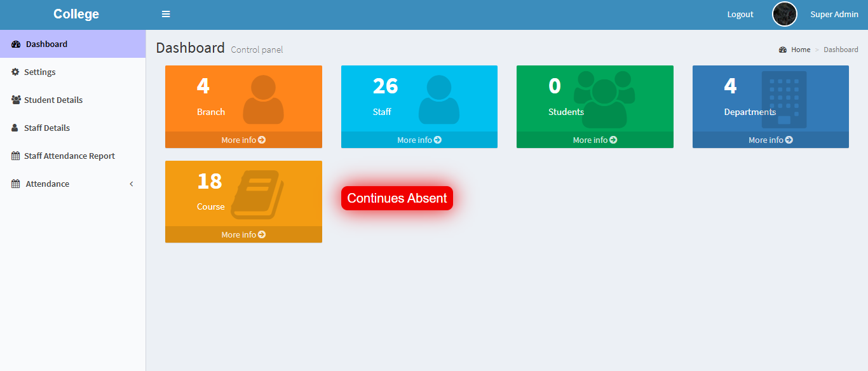
Task: Click the Settings gear icon
Action: (x=15, y=72)
